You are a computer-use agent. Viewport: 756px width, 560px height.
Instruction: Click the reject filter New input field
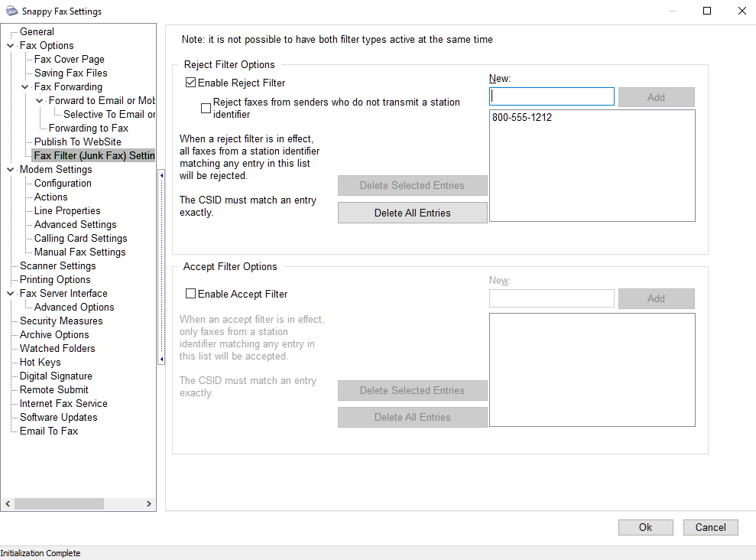click(x=551, y=96)
